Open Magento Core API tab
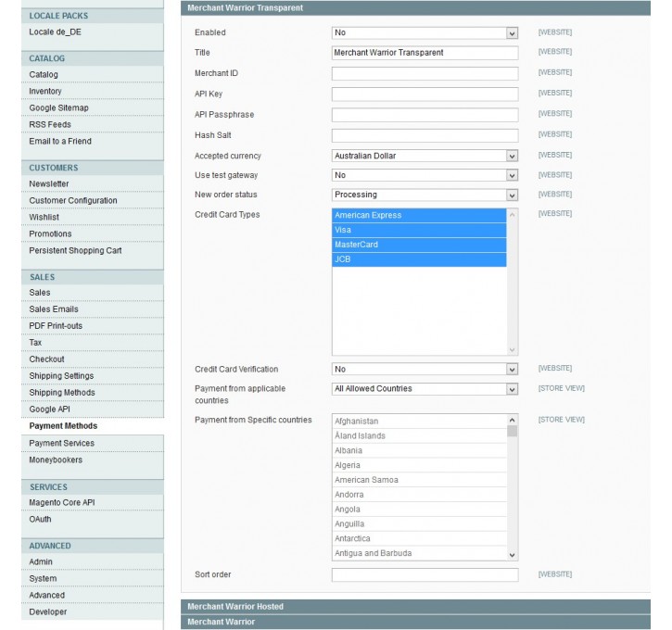Image resolution: width=672 pixels, height=630 pixels. pos(92,503)
